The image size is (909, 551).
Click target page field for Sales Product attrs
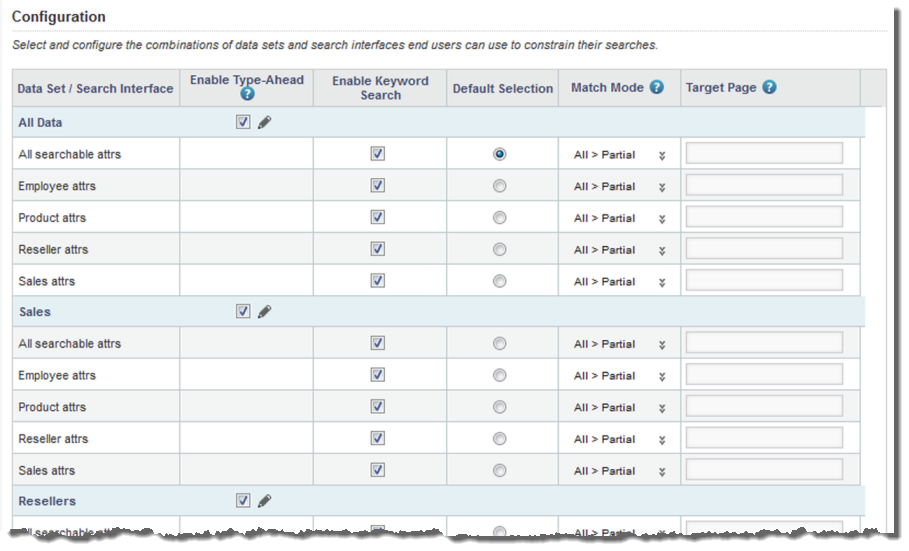coord(764,407)
